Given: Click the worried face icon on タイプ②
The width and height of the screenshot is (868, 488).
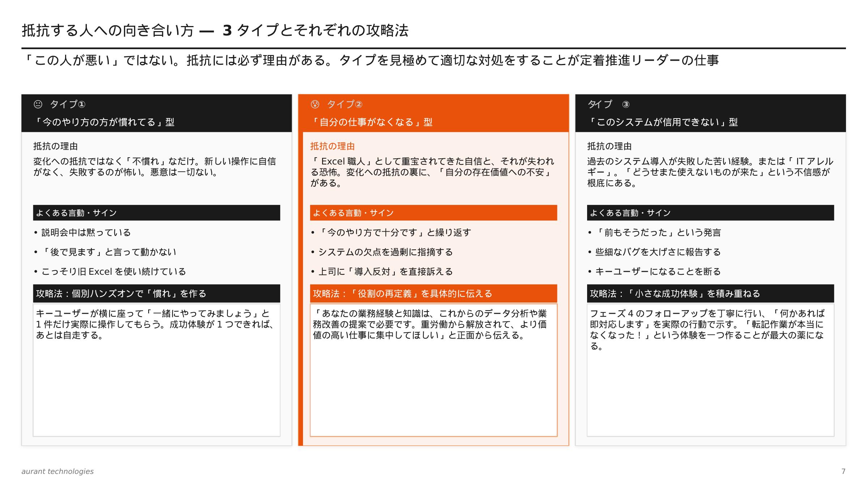Looking at the screenshot, I should (316, 104).
